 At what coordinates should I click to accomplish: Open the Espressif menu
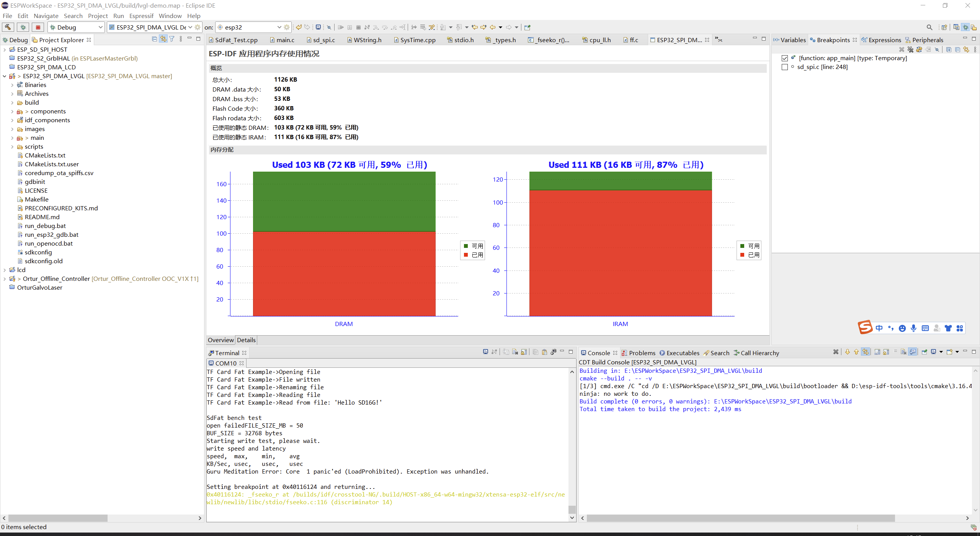pos(141,16)
